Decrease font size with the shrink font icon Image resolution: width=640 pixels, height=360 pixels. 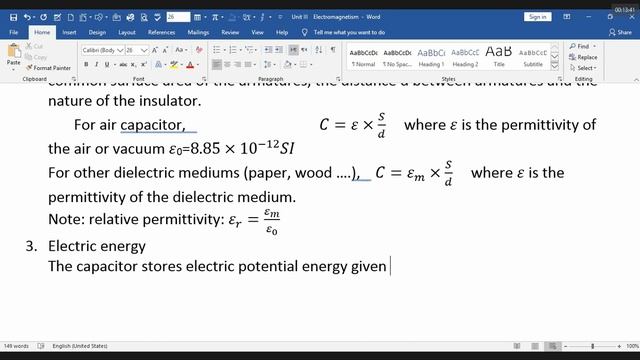click(x=165, y=50)
